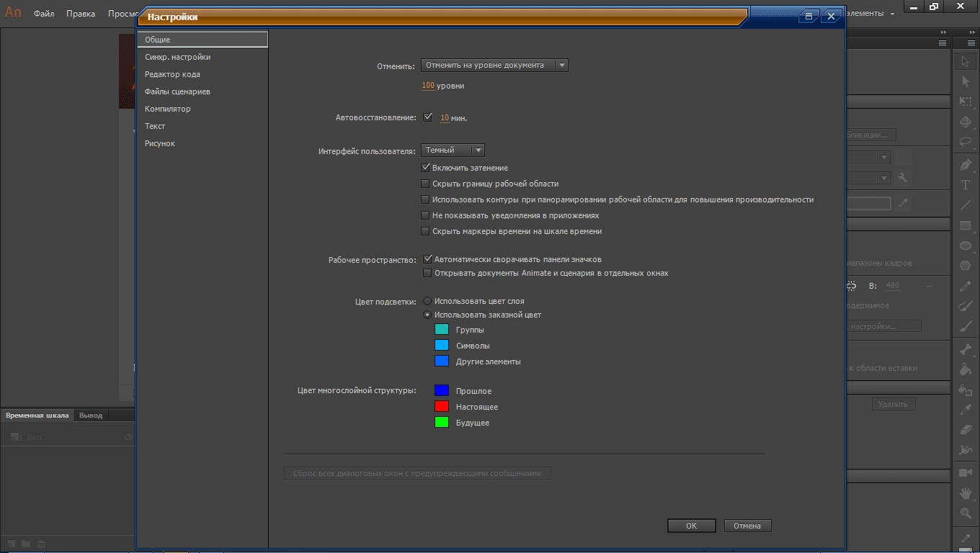980x553 pixels.
Task: Select Использовать заказной цвет radio button
Action: [427, 315]
